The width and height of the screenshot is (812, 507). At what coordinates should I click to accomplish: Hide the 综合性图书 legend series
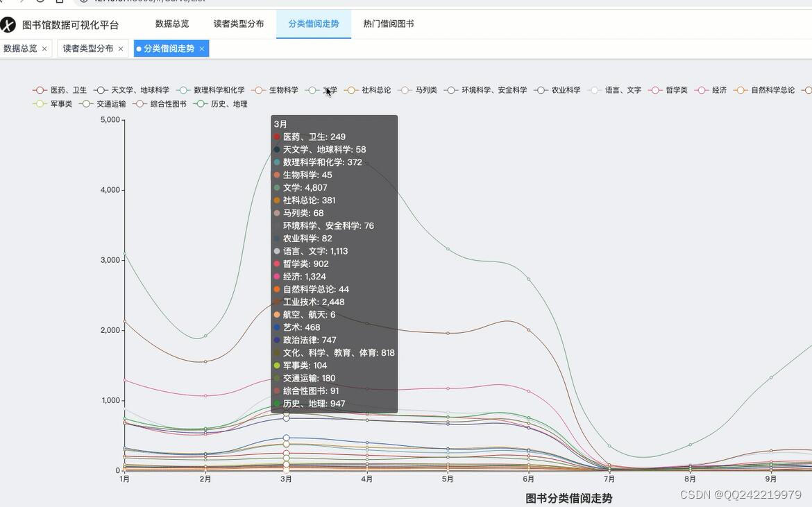pyautogui.click(x=160, y=104)
